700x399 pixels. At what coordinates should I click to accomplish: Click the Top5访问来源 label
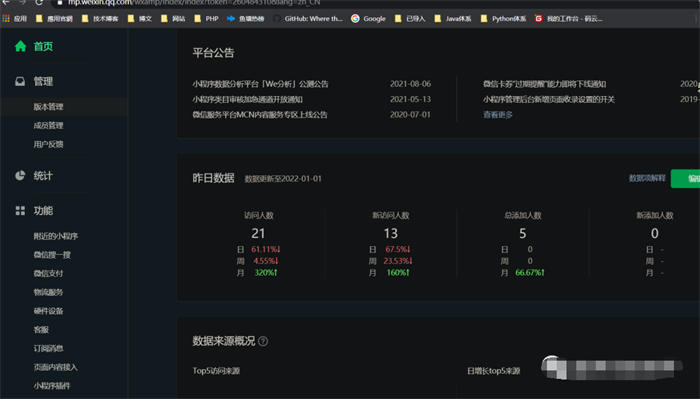click(x=216, y=371)
